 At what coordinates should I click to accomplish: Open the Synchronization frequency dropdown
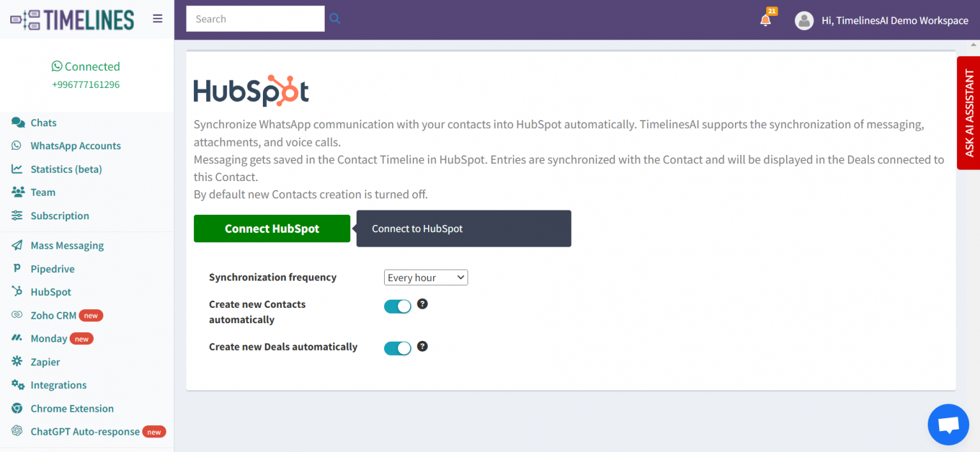click(426, 277)
